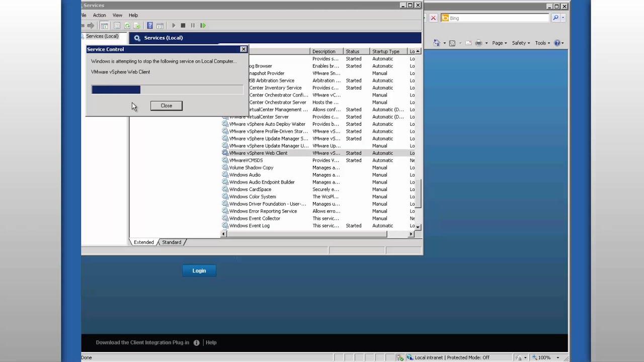
Task: Click the red X stop button in browser
Action: pyautogui.click(x=433, y=18)
